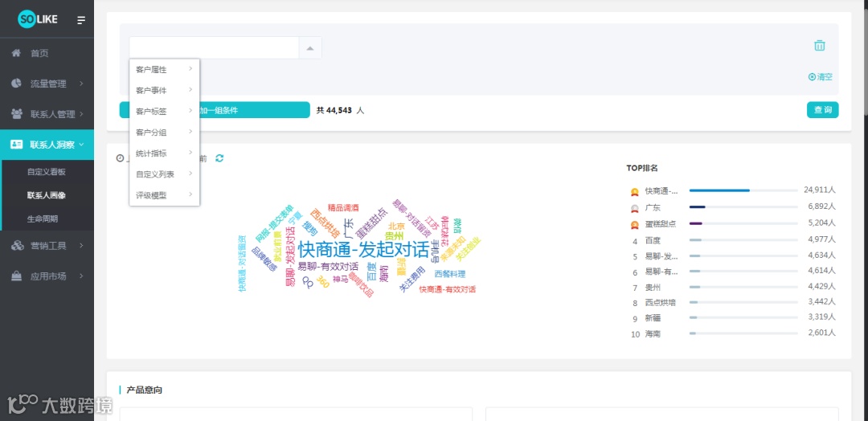Collapse the 联系人洞察 menu chevron
This screenshot has height=421, width=868.
pyautogui.click(x=81, y=145)
